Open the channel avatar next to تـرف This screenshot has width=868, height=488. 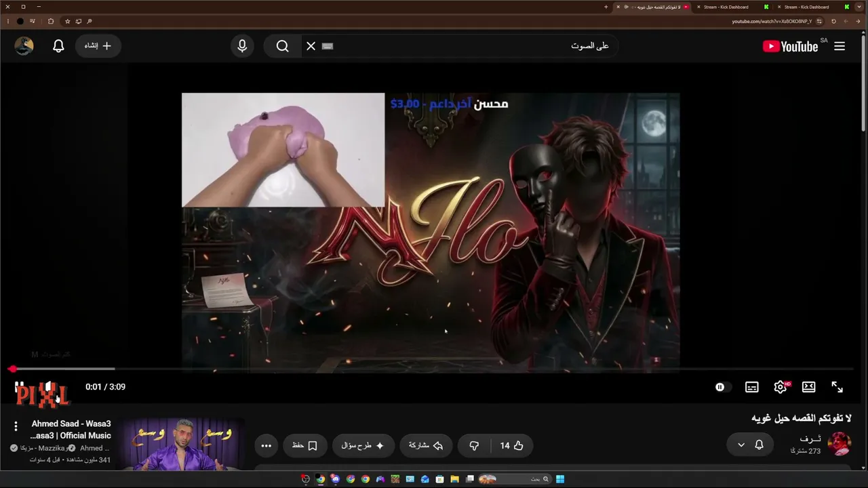840,444
